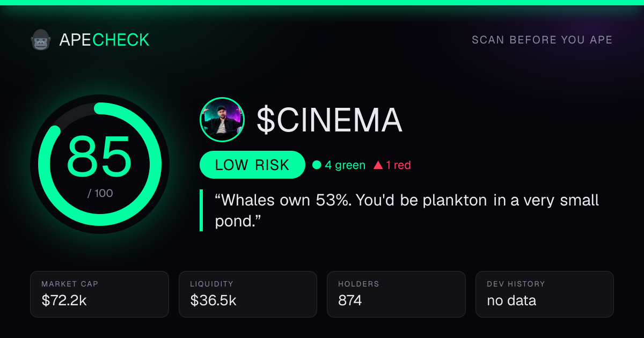Click the / 100 score denominator

pyautogui.click(x=100, y=193)
